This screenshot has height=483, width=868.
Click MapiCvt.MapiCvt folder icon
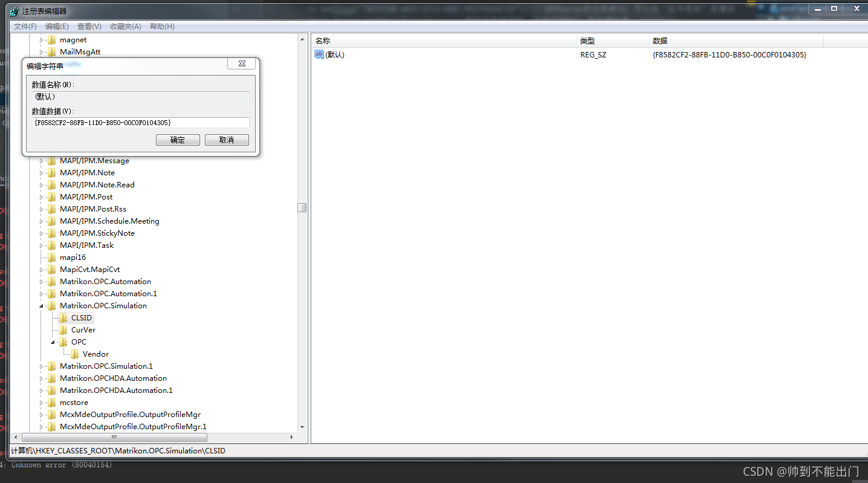tap(52, 270)
